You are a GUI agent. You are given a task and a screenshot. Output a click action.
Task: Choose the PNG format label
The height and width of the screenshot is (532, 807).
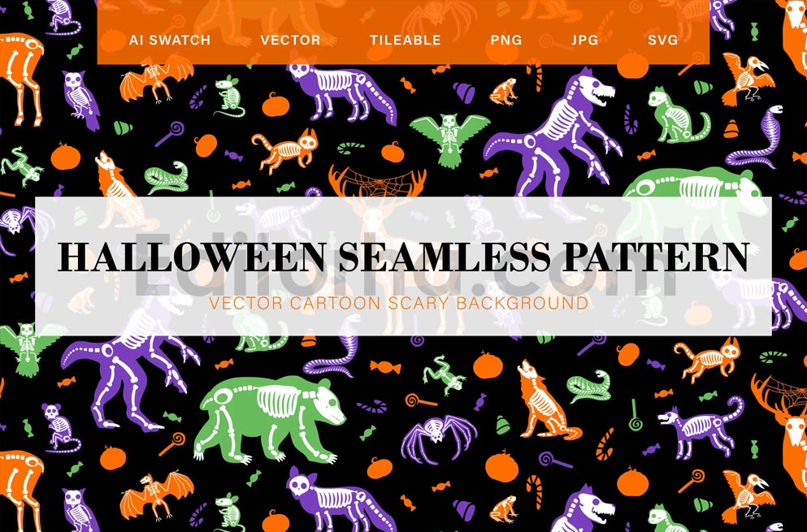506,40
